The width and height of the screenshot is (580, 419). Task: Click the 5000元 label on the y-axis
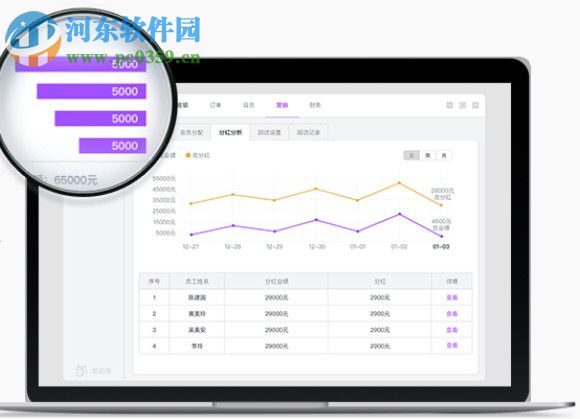point(166,233)
